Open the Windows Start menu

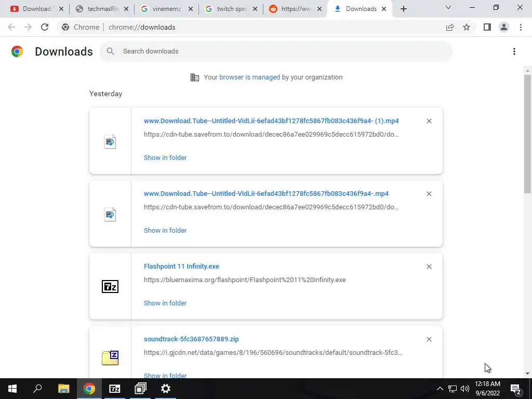[x=12, y=389]
